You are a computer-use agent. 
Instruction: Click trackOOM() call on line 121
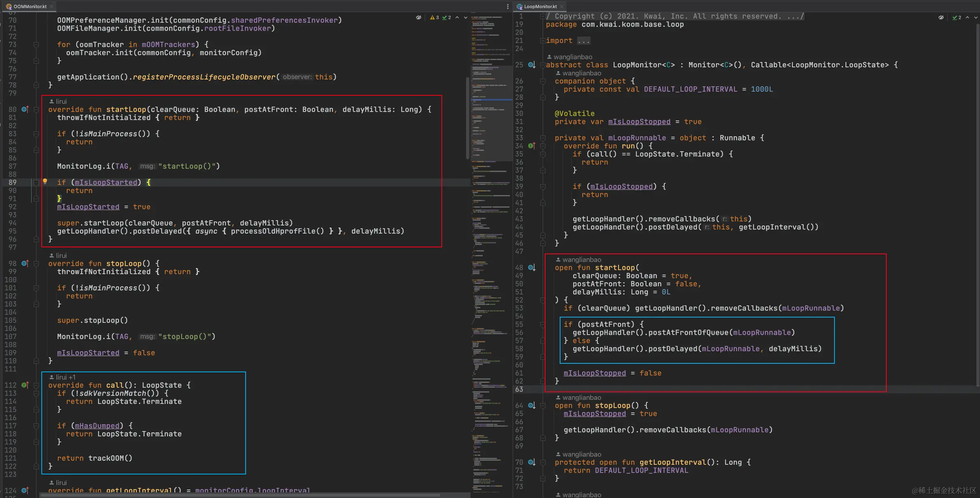(110, 458)
